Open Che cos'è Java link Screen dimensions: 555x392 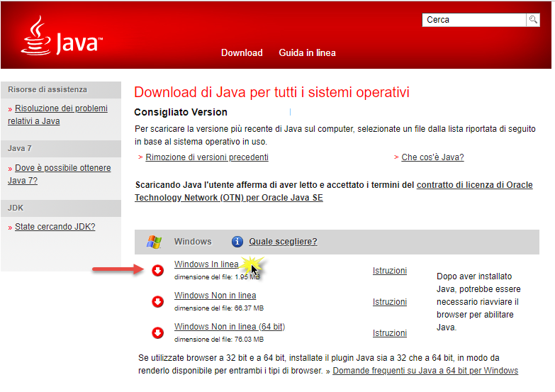point(432,157)
